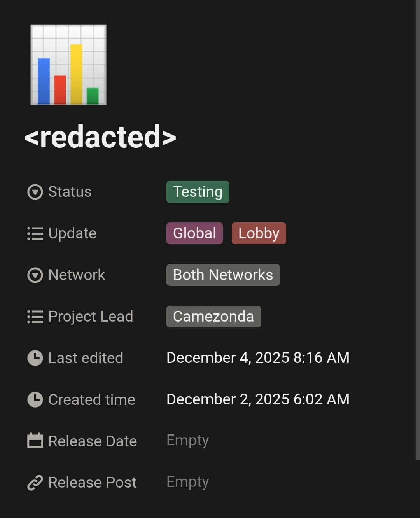Click the Update multi-select list icon
420x518 pixels.
(35, 234)
